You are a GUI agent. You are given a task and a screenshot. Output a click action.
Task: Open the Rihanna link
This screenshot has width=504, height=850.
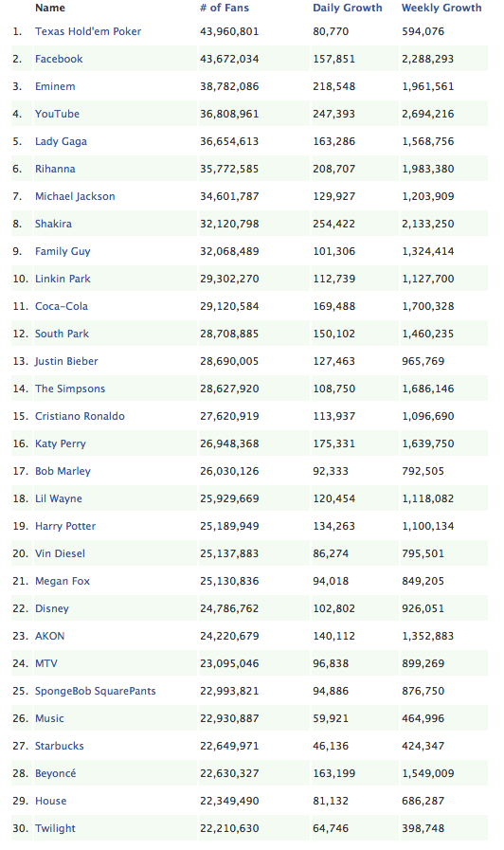pos(55,169)
